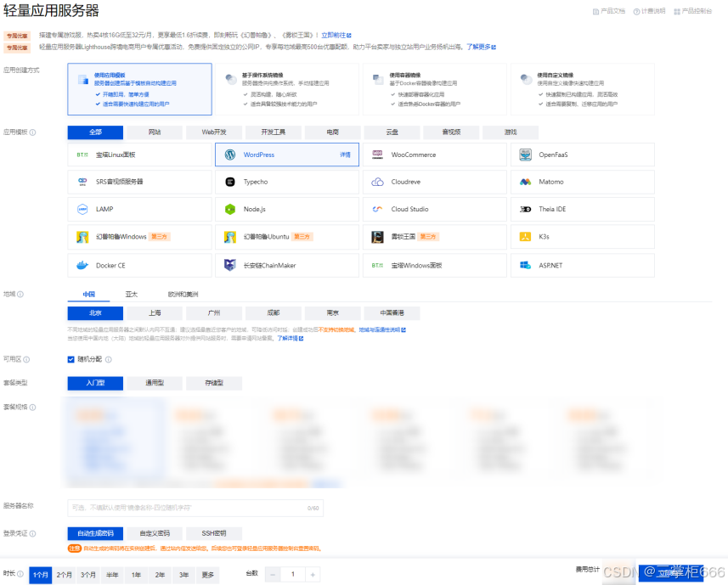Select 使用自定义镜像 creation method card

(583, 89)
